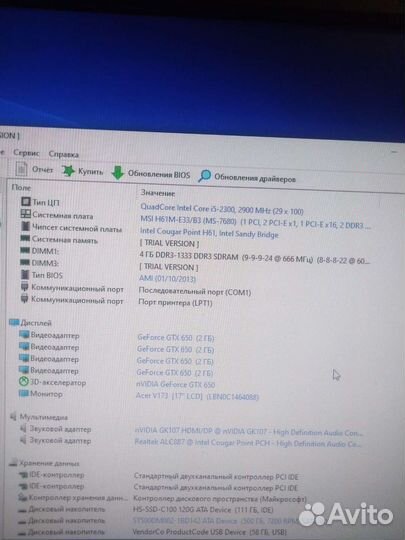Screen dimensions: 405x540
Task: Select the Монитор row icon
Action: pyautogui.click(x=23, y=393)
